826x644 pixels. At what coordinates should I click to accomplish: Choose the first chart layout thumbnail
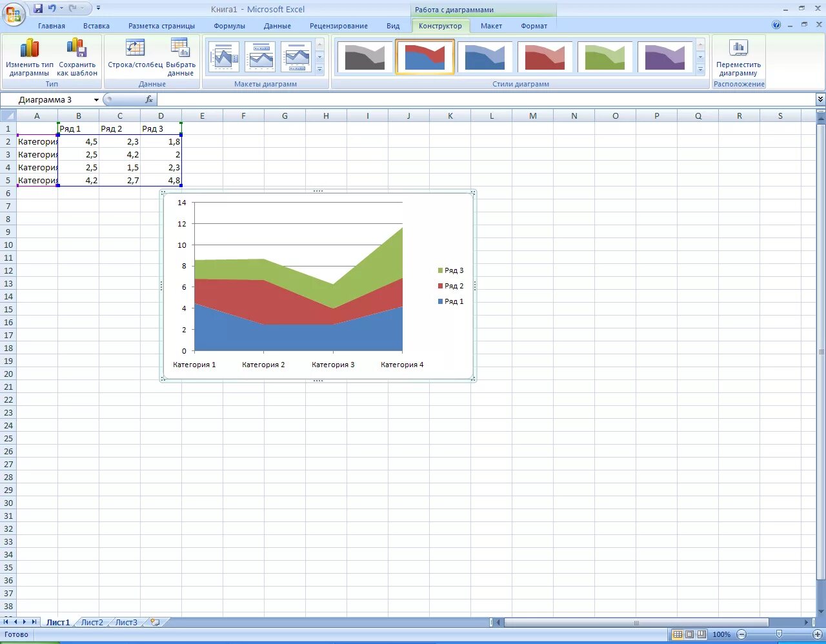pos(223,57)
